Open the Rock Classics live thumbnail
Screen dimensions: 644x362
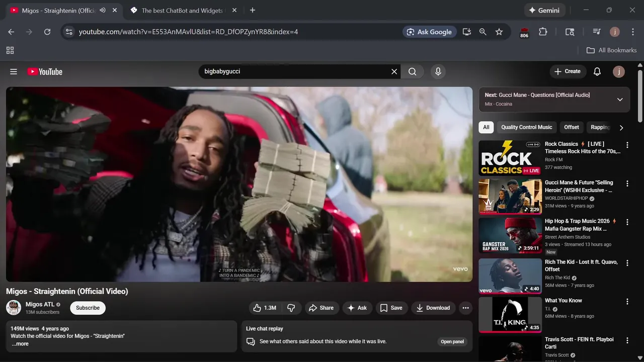(510, 158)
